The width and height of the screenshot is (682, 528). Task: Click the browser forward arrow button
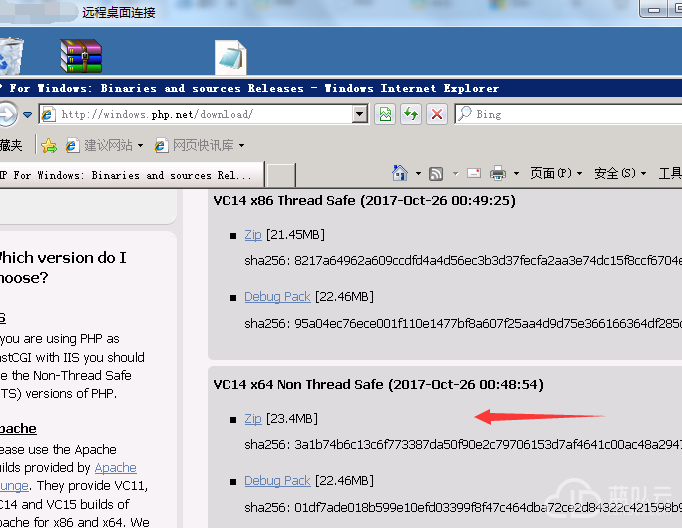(8, 114)
